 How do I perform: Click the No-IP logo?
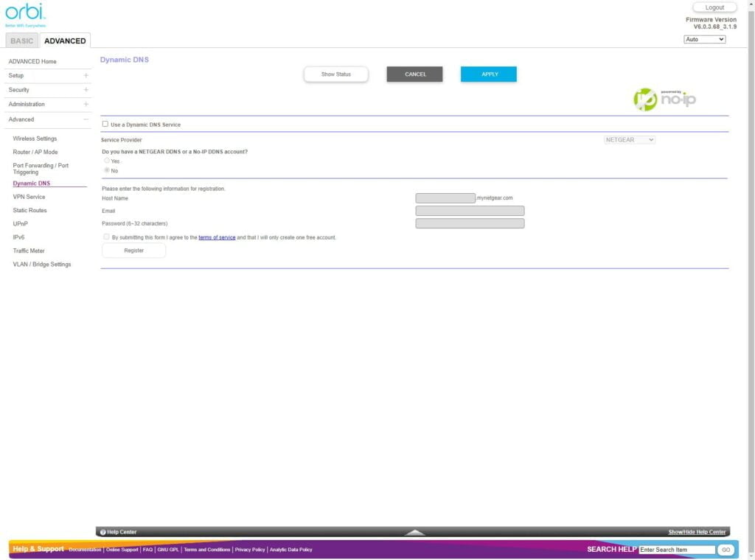[x=664, y=99]
